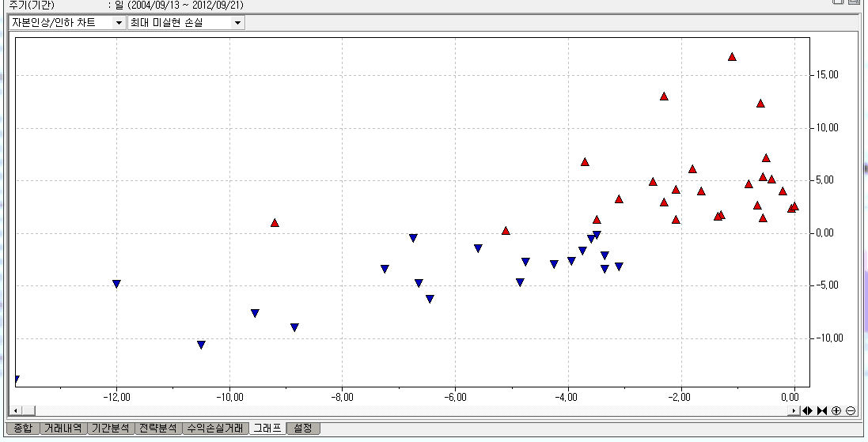This screenshot has height=442, width=868.
Task: Select the 그래프 tab
Action: 267,429
